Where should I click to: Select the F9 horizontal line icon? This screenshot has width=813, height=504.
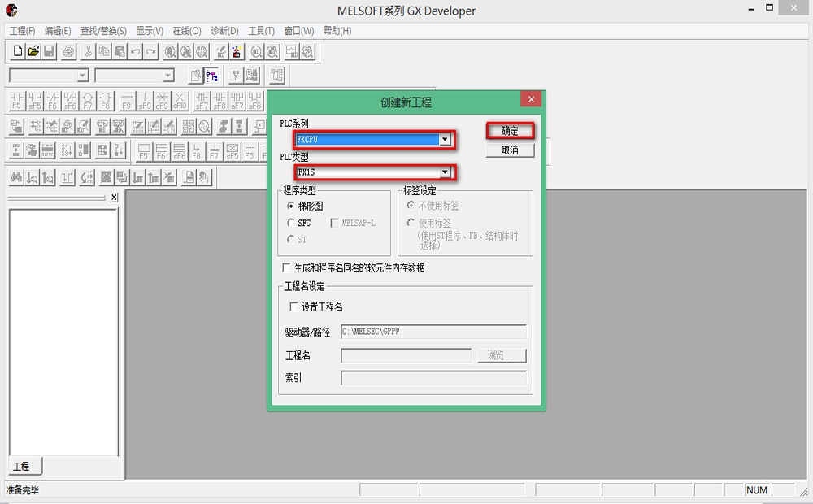click(126, 101)
